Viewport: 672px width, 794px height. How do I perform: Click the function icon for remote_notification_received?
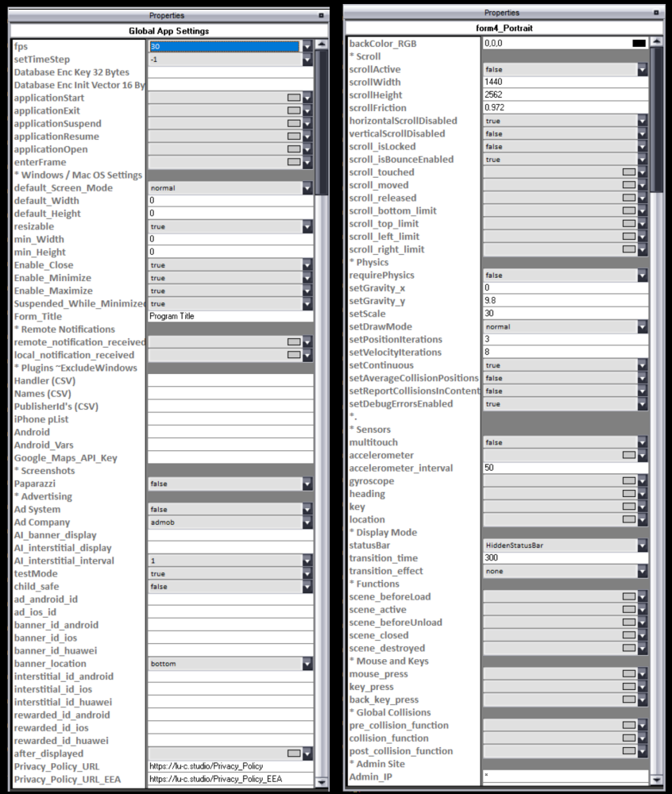(x=294, y=342)
